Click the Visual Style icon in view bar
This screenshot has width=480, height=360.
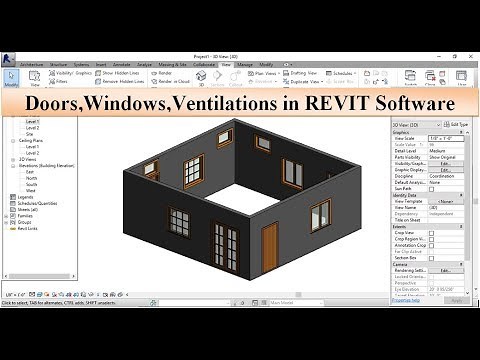[39, 295]
